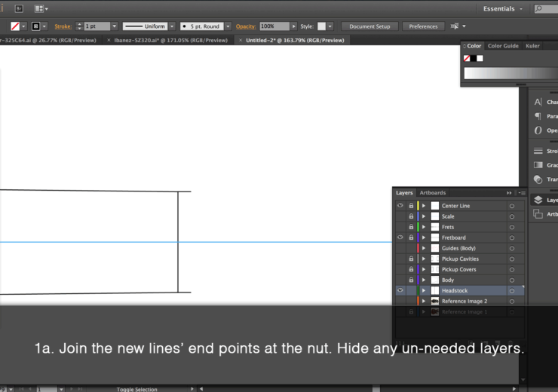Open the Character panel icon
The image size is (558, 392).
[538, 102]
